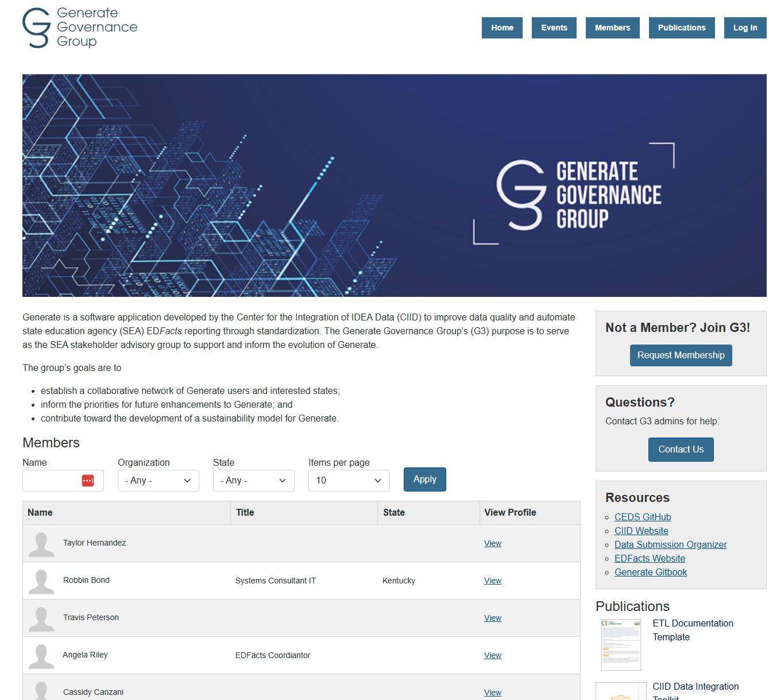Click Angela Riley's avatar icon
The width and height of the screenshot is (769, 700).
coord(41,656)
